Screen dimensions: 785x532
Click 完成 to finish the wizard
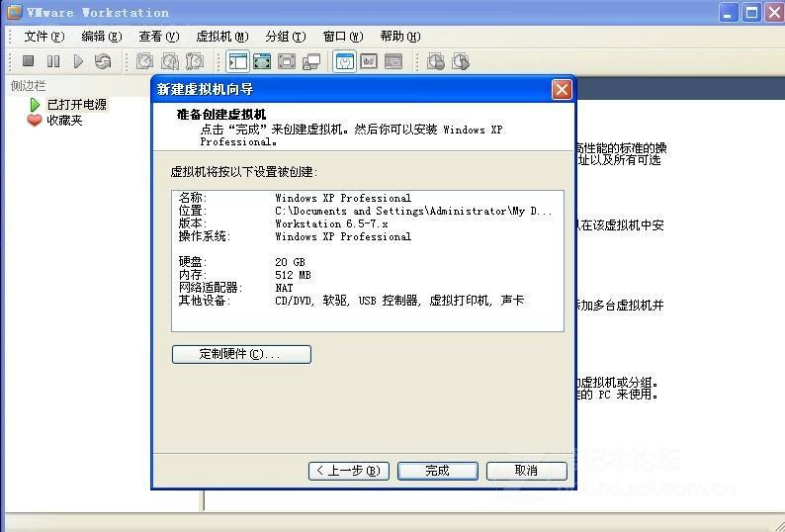(437, 471)
